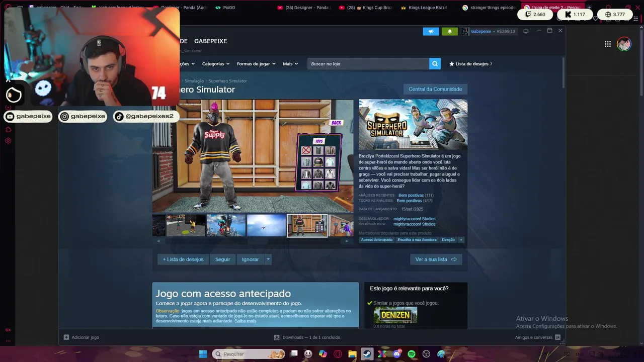Open the green notifications bell

450,31
